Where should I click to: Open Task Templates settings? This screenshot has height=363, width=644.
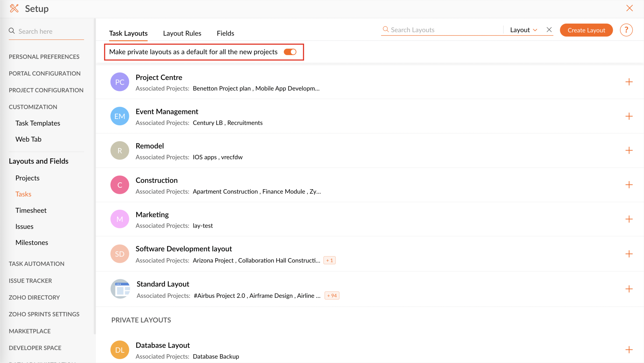[x=38, y=123]
